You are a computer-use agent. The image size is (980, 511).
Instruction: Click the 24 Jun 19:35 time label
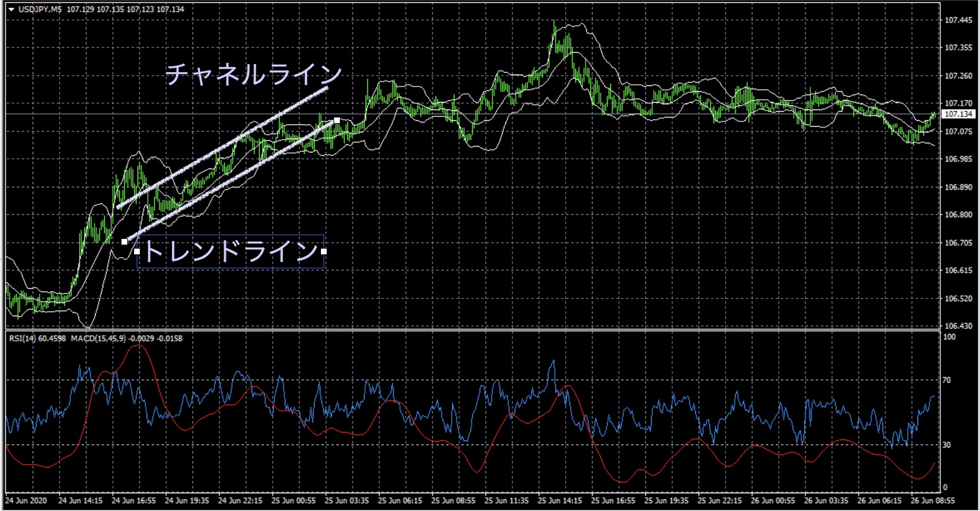187,501
